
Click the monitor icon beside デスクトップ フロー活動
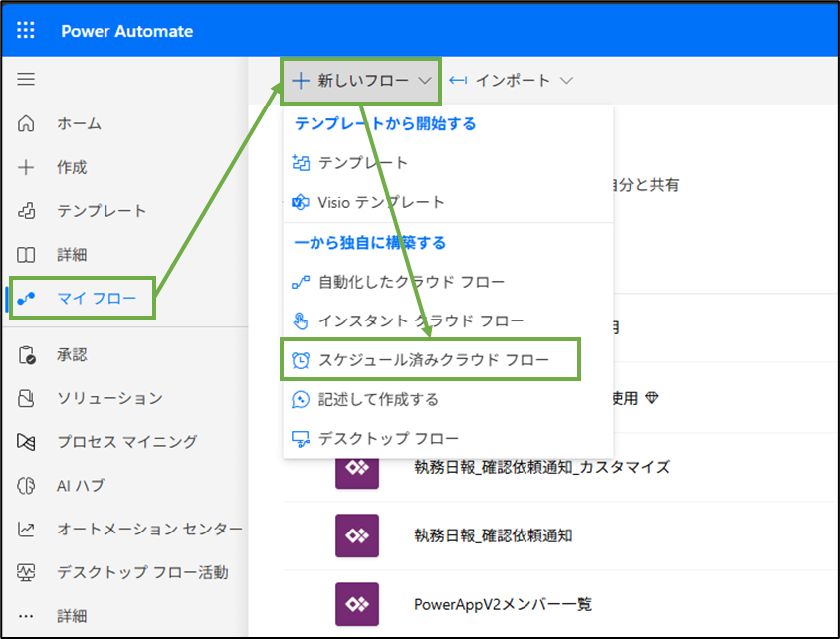click(26, 572)
